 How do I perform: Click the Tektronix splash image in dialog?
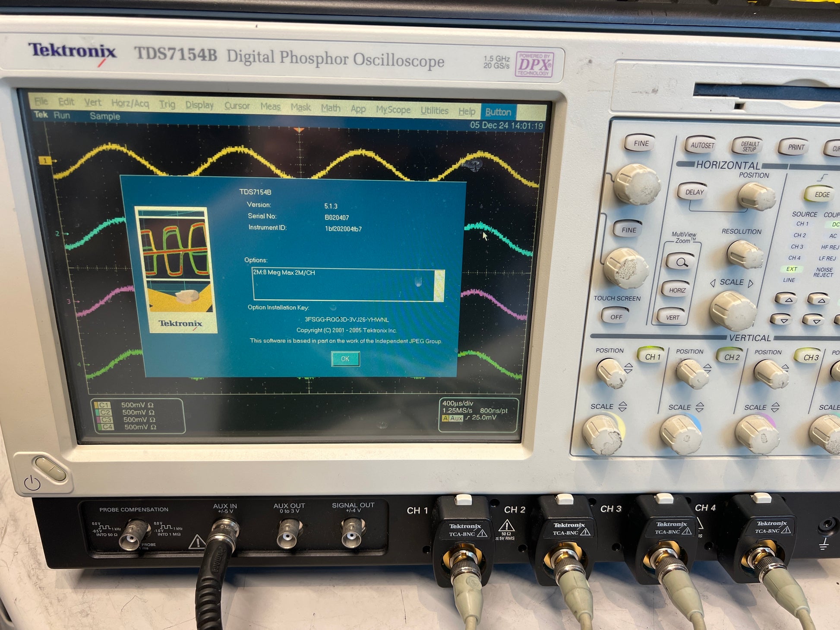pos(177,270)
